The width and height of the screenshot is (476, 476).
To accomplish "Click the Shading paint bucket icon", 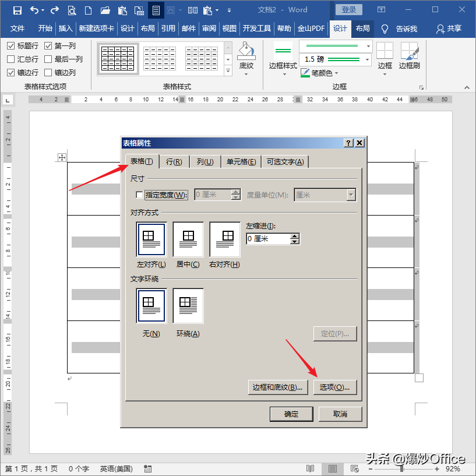I will pyautogui.click(x=246, y=51).
